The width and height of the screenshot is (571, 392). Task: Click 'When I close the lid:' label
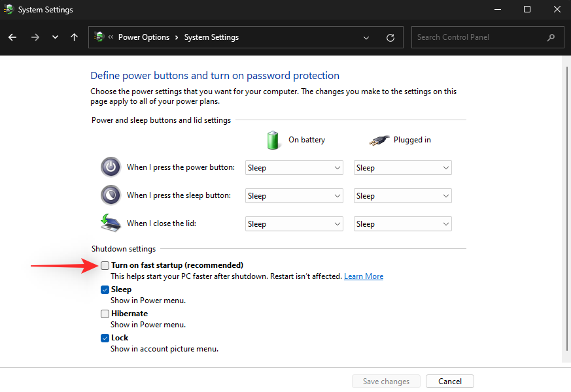tap(162, 223)
